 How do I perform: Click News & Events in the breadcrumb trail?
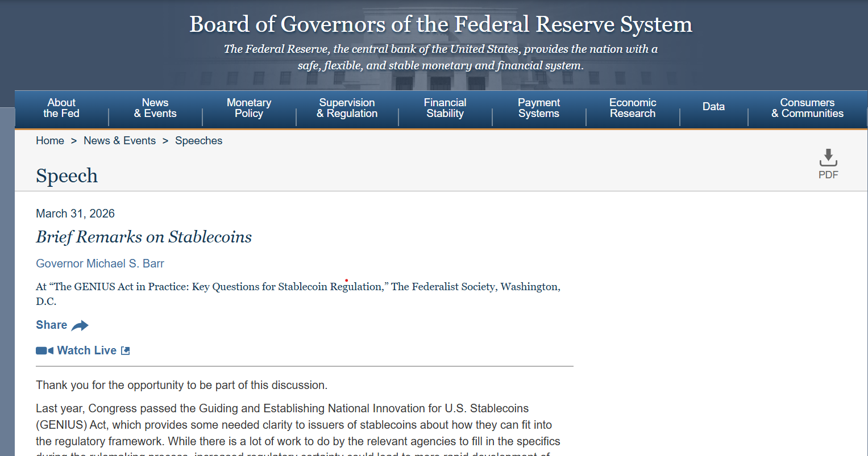[x=119, y=140]
